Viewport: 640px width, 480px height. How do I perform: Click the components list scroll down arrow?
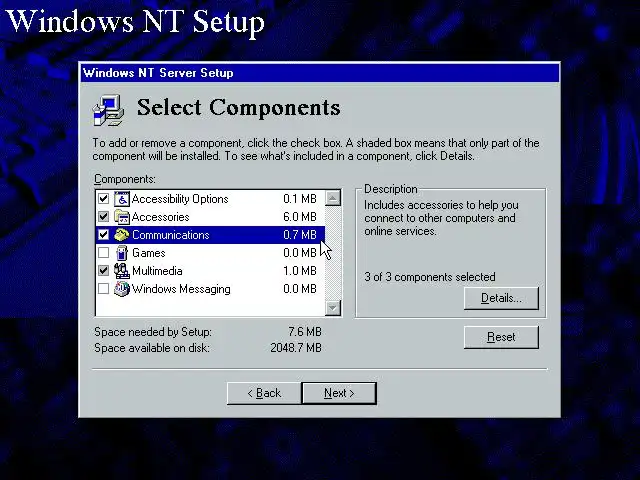pos(333,308)
